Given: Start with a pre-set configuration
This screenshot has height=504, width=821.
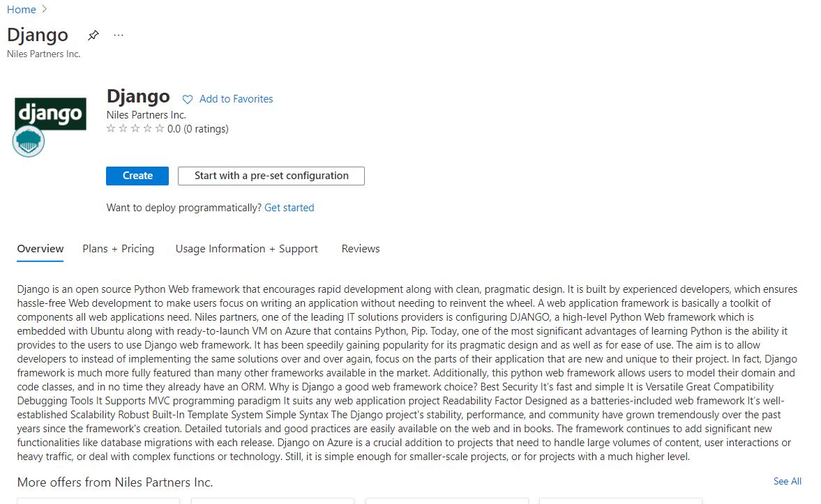Looking at the screenshot, I should pos(271,176).
